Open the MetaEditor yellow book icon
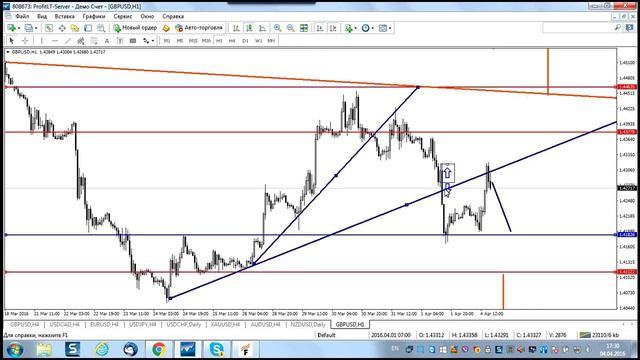Viewport: 640px width, 360px height. click(166, 28)
